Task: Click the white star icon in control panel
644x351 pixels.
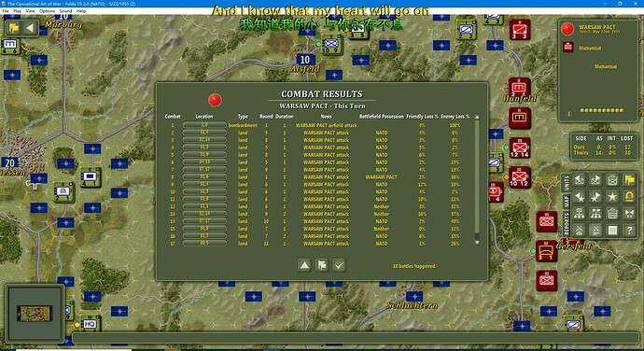Action: point(612,196)
